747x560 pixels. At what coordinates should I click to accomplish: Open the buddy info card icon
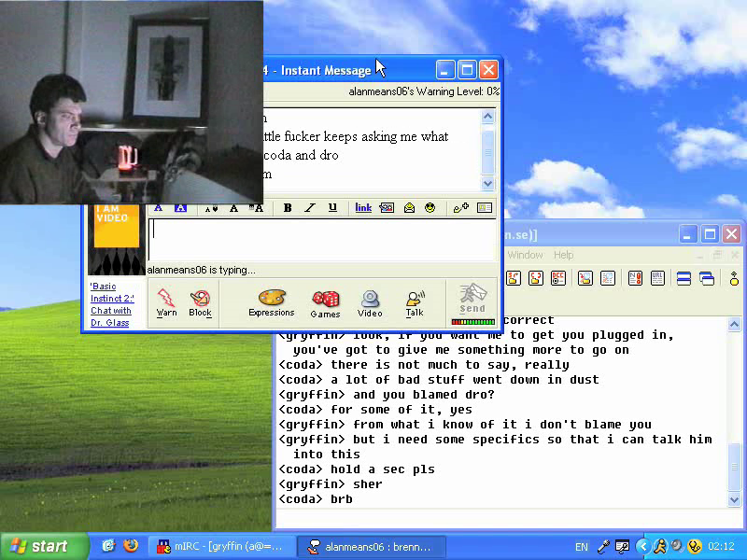point(485,207)
